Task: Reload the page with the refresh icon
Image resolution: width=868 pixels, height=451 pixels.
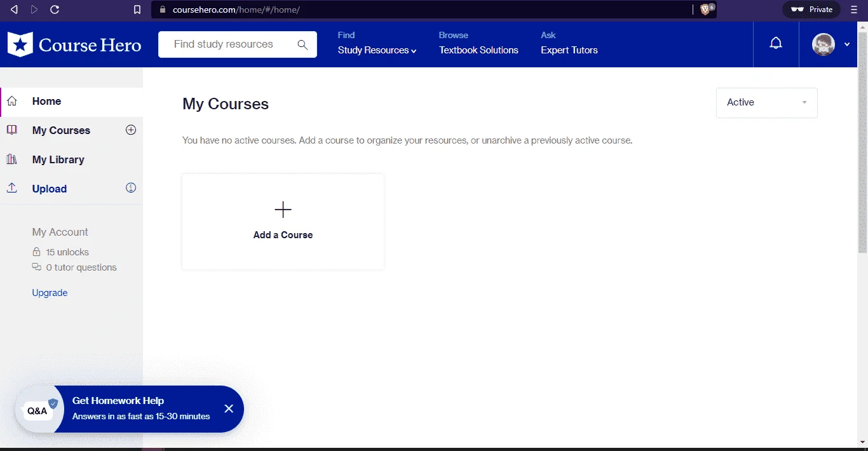Action: [x=55, y=10]
